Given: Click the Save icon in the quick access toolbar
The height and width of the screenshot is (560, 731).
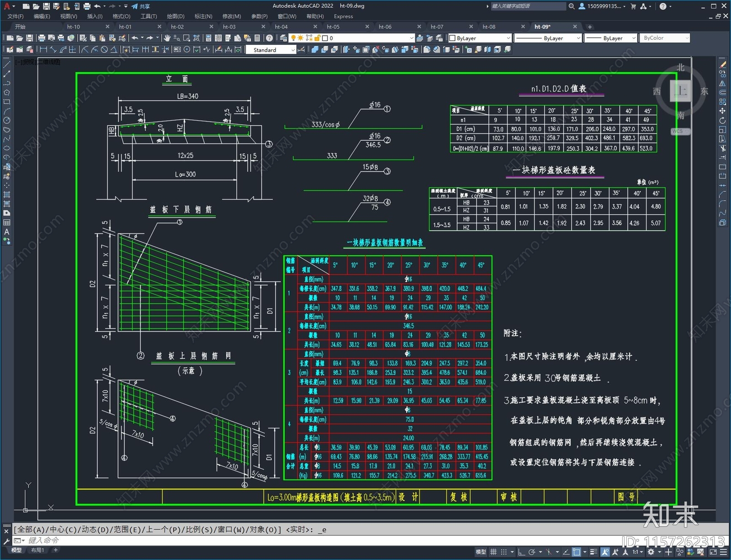Looking at the screenshot, I should pyautogui.click(x=46, y=6).
